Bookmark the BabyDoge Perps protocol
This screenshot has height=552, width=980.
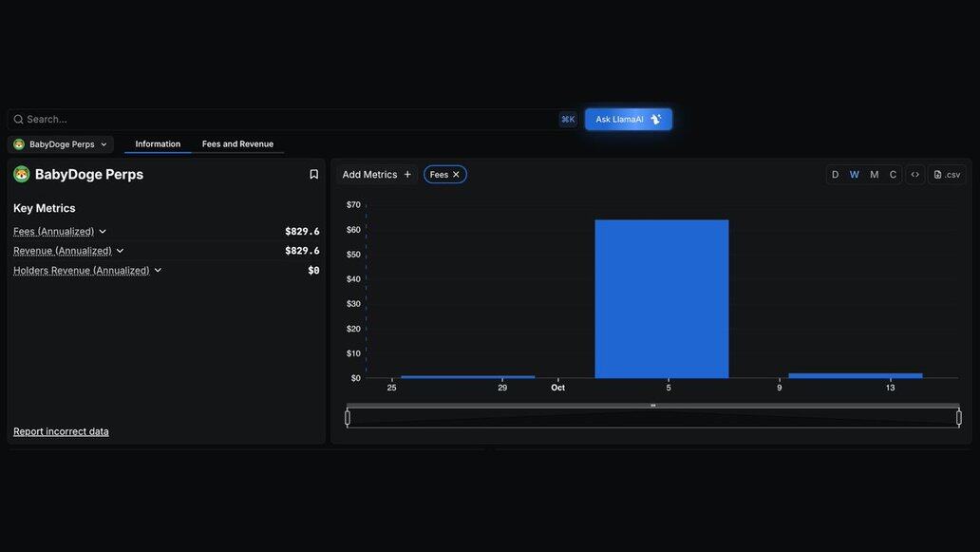pyautogui.click(x=313, y=175)
